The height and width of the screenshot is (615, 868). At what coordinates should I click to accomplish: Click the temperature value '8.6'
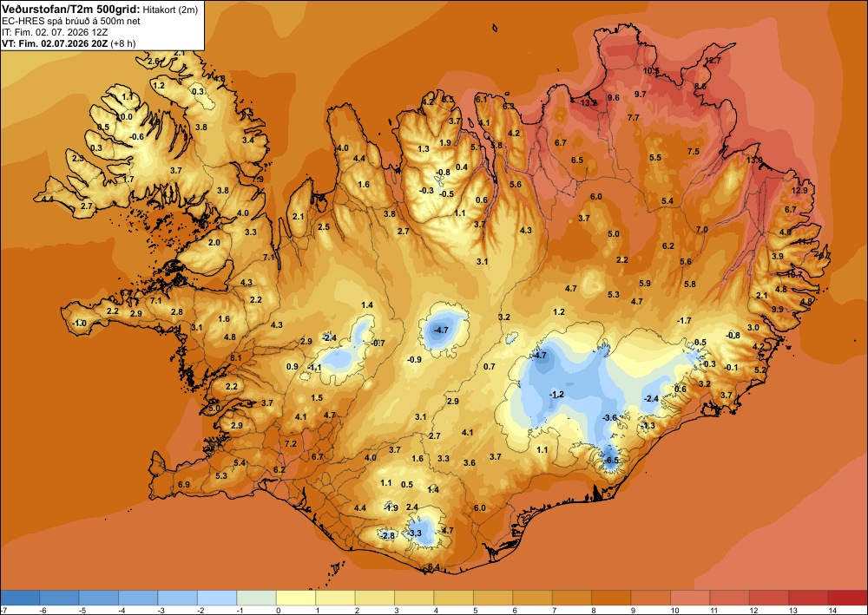point(700,87)
